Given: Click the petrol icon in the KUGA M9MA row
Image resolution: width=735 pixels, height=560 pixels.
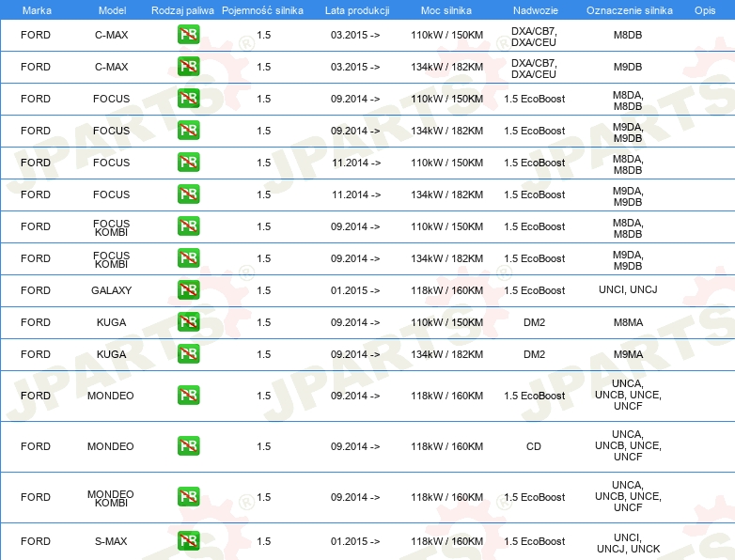Looking at the screenshot, I should click(188, 354).
